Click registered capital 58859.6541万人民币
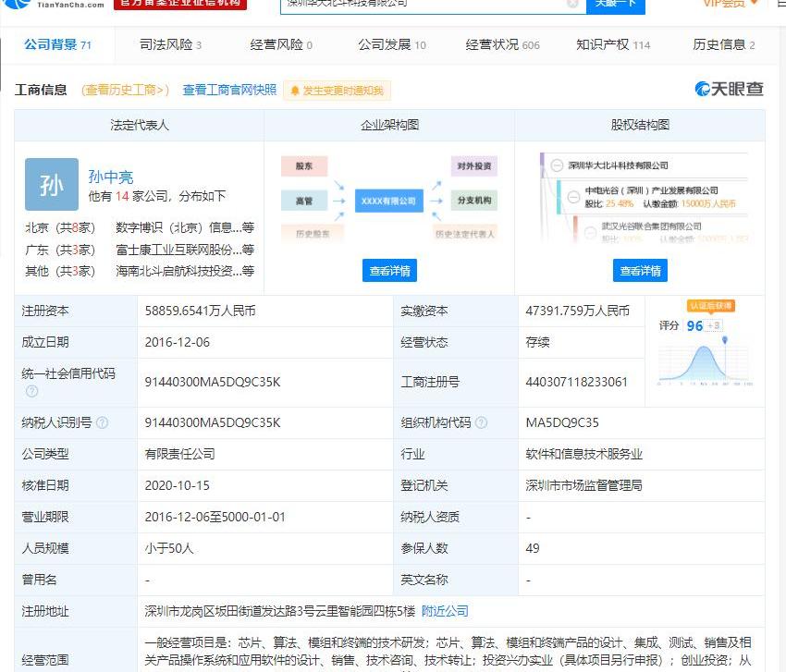786x672 pixels. pyautogui.click(x=200, y=311)
